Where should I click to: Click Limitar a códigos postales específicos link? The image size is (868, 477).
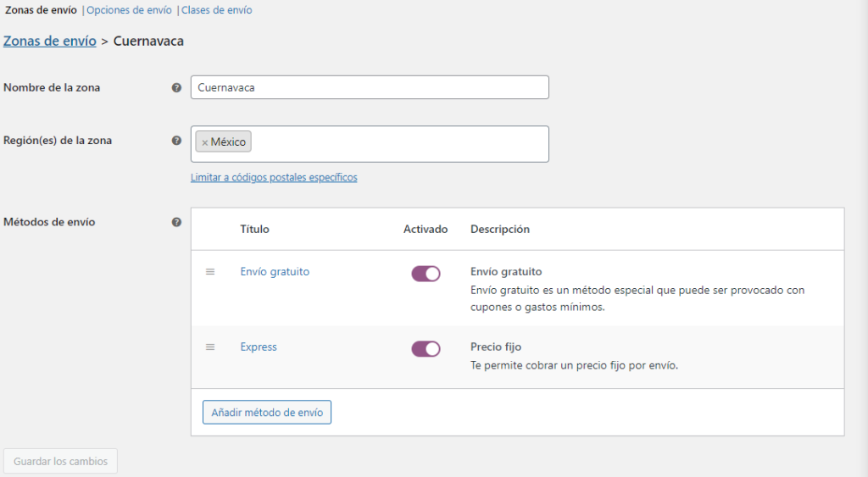point(274,177)
